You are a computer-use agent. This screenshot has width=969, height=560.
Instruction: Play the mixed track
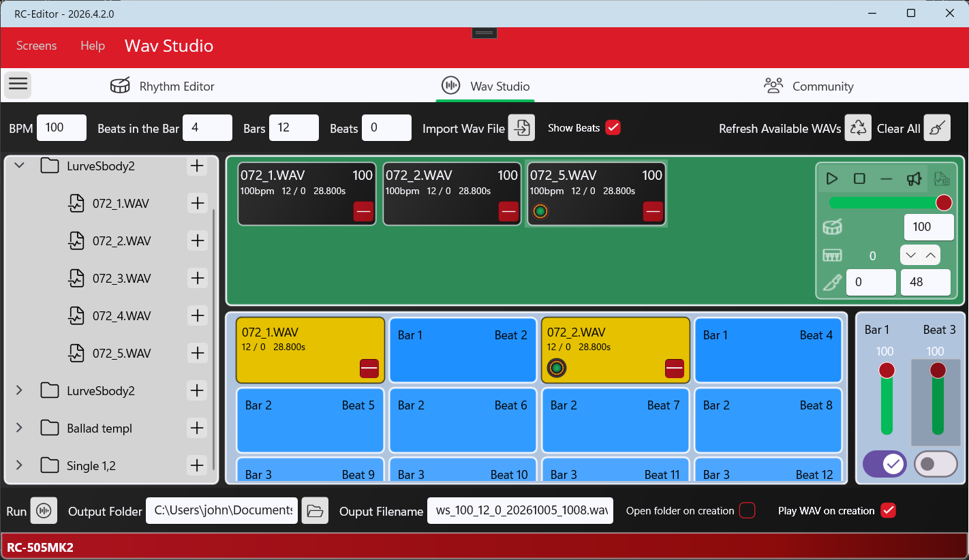(831, 178)
